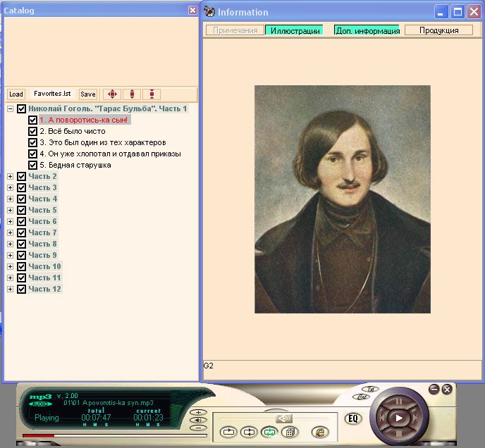Uncheck the box for track 2 'Всё было чисто'
485x448 pixels.
[32, 131]
